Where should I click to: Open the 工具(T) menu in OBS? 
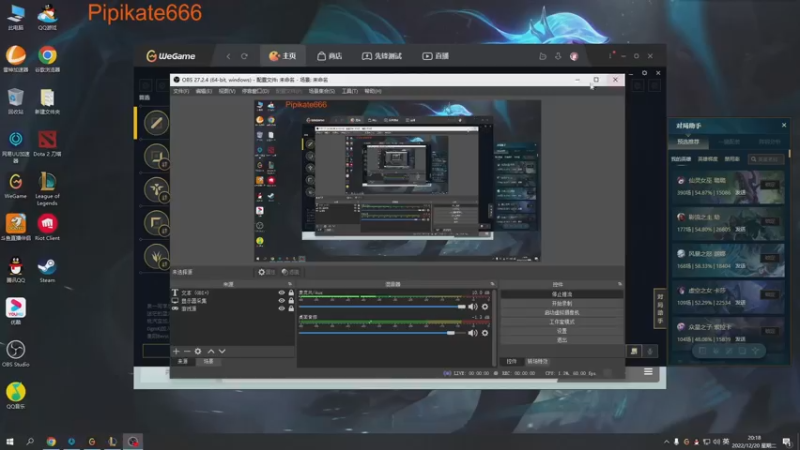pyautogui.click(x=349, y=91)
